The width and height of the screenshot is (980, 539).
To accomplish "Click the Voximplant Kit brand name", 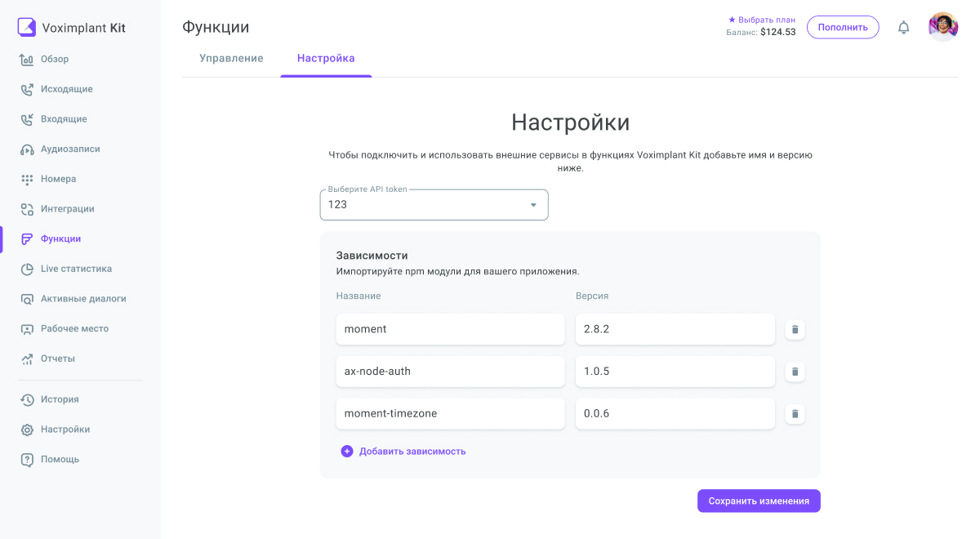I will click(x=83, y=28).
